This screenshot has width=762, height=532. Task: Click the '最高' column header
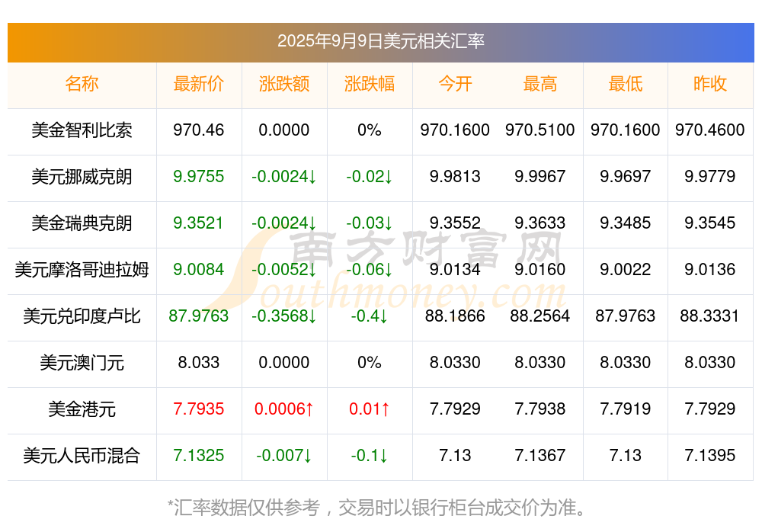pyautogui.click(x=540, y=84)
